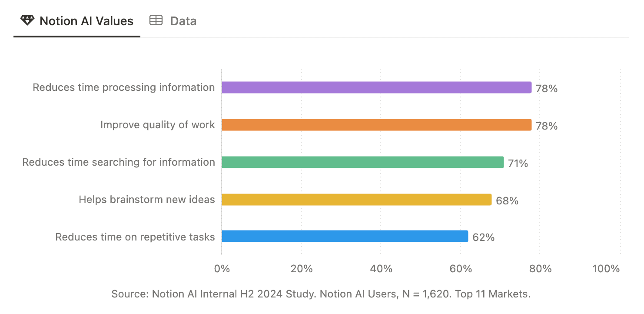Click the Improve quality of work axis label
This screenshot has width=644, height=314.
point(158,124)
